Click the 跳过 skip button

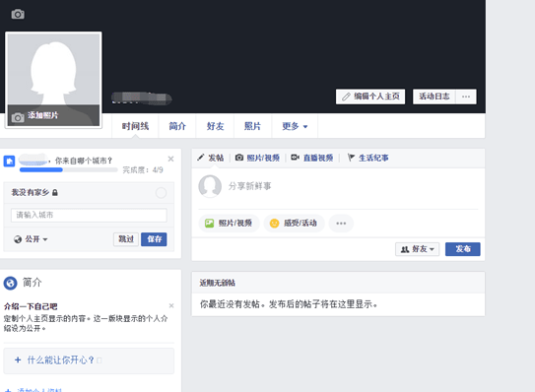click(126, 239)
